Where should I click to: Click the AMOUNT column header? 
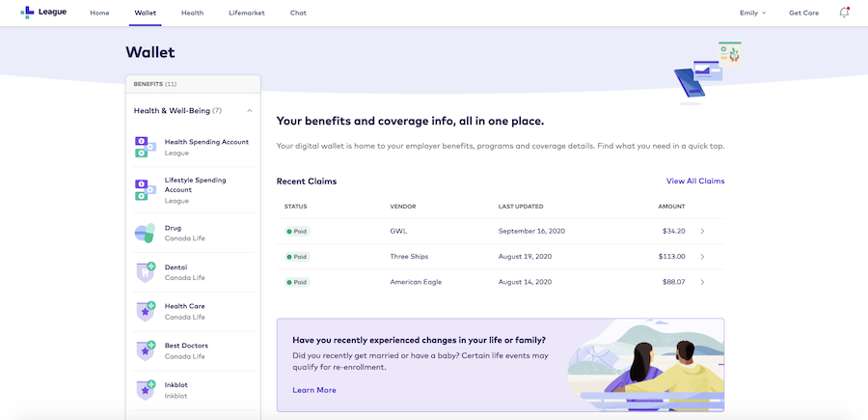[671, 207]
